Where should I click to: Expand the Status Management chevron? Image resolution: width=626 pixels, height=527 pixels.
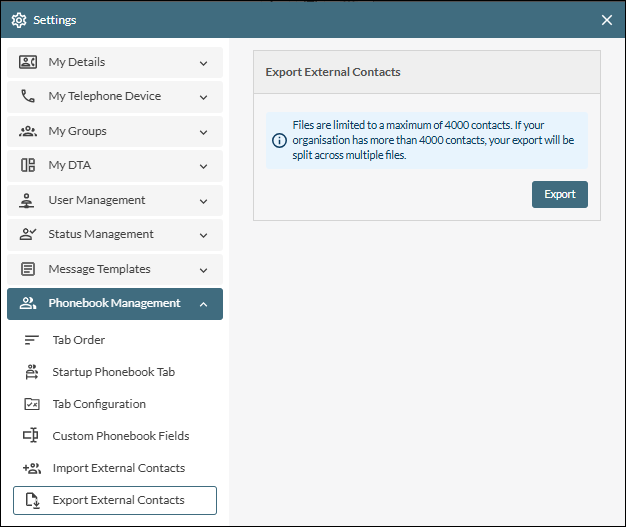(x=203, y=235)
